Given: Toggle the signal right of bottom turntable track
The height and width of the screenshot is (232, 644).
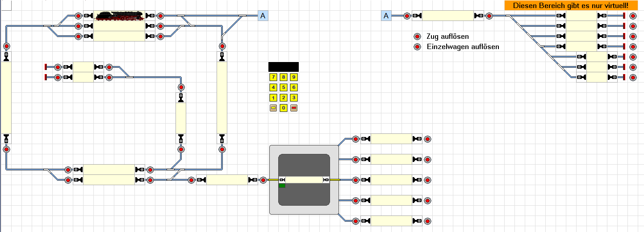Looking at the screenshot, I should (x=427, y=221).
